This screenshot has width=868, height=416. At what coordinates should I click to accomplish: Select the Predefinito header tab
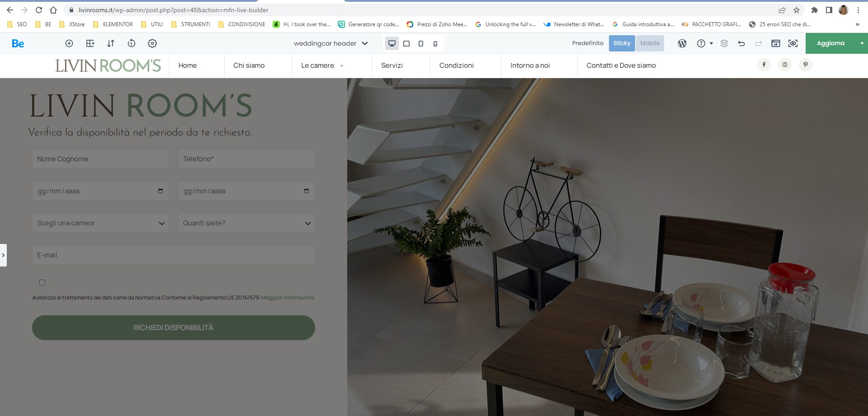588,43
